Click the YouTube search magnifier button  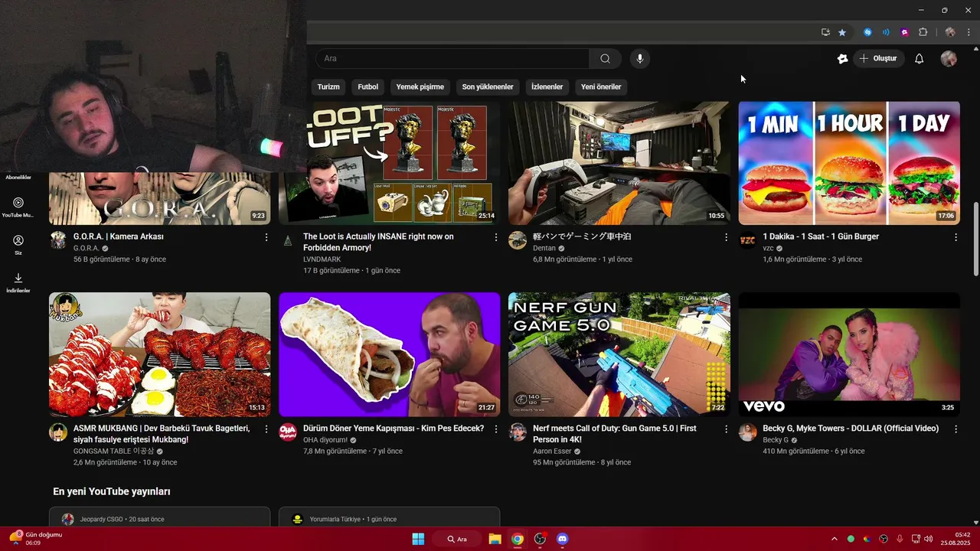[x=605, y=59]
